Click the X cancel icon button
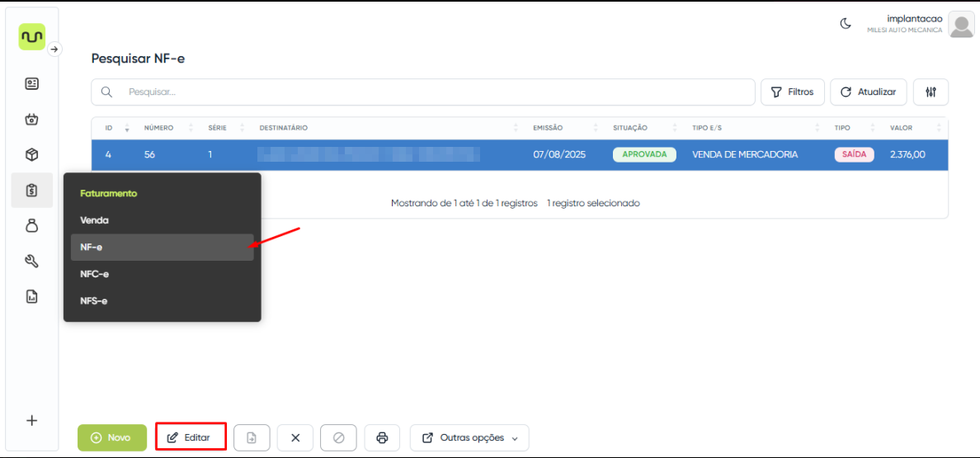The image size is (980, 458). click(295, 437)
